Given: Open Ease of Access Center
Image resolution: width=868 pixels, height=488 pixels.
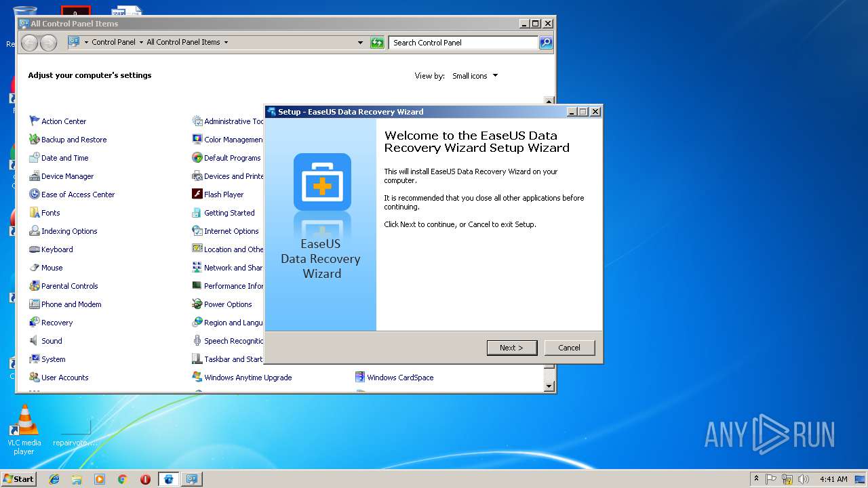Looking at the screenshot, I should point(72,195).
